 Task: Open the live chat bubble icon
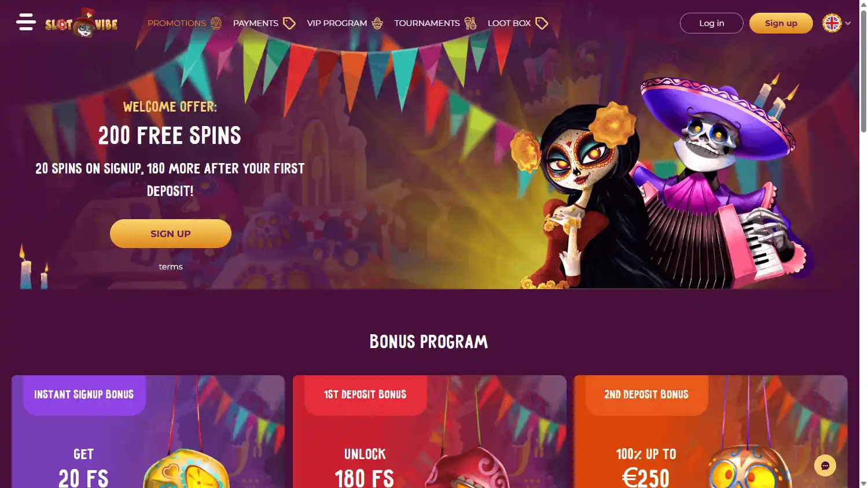(x=825, y=465)
